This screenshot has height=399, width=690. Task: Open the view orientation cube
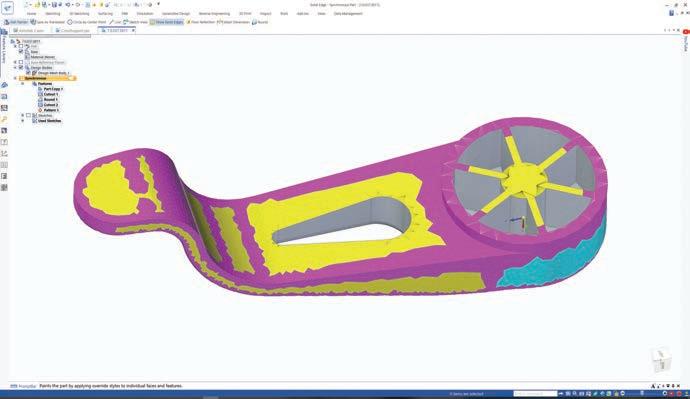click(x=661, y=360)
